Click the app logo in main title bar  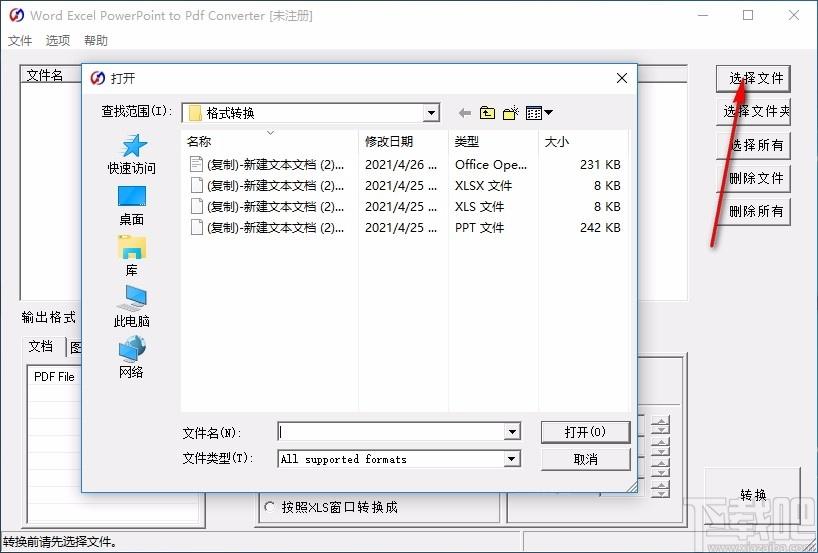tap(16, 15)
